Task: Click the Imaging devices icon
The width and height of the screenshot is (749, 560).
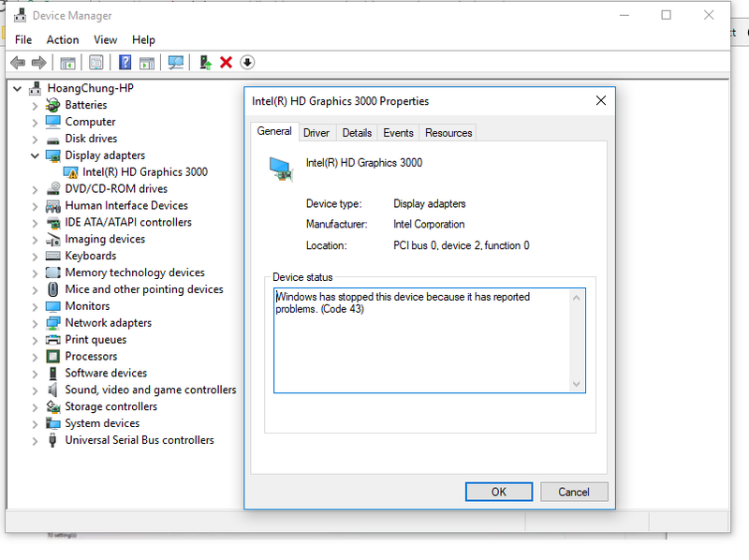Action: coord(53,240)
